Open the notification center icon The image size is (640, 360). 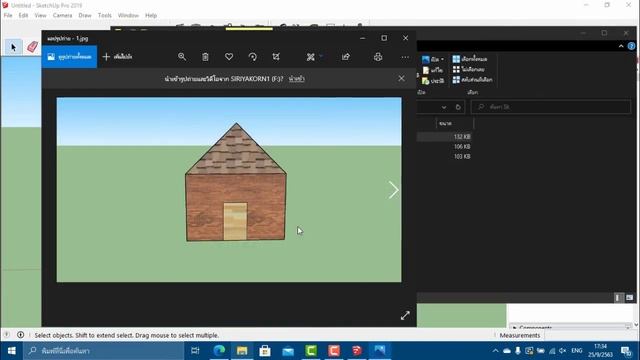(x=626, y=351)
